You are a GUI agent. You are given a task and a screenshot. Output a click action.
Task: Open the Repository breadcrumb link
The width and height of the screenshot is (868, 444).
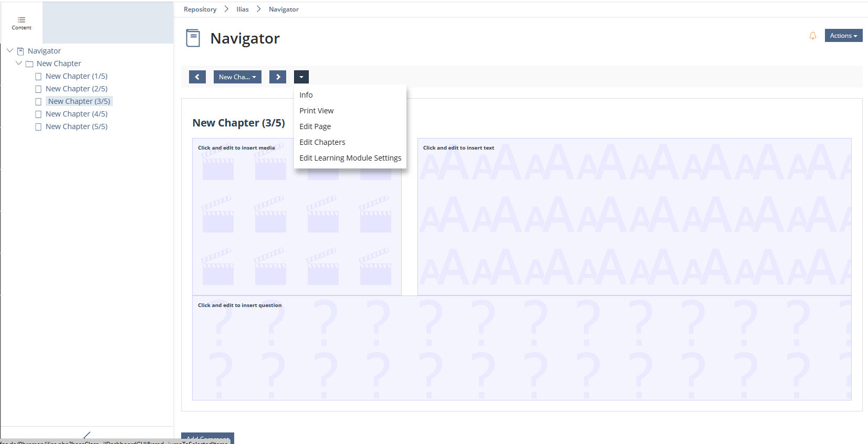200,9
